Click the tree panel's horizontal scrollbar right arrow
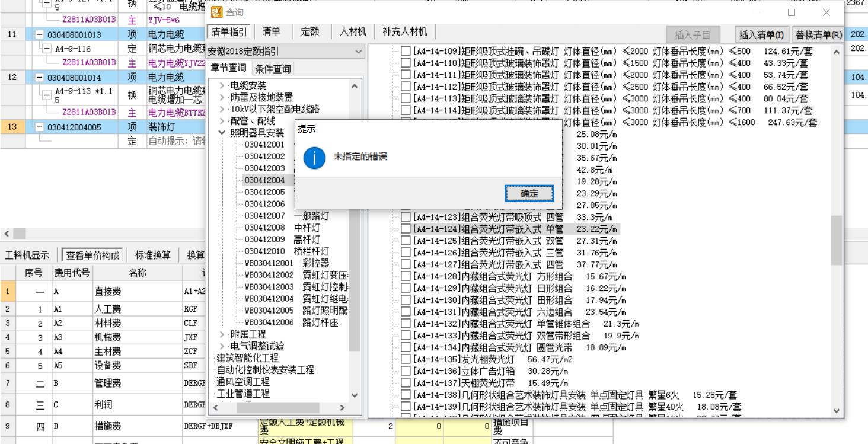The width and height of the screenshot is (868, 444). (342, 407)
